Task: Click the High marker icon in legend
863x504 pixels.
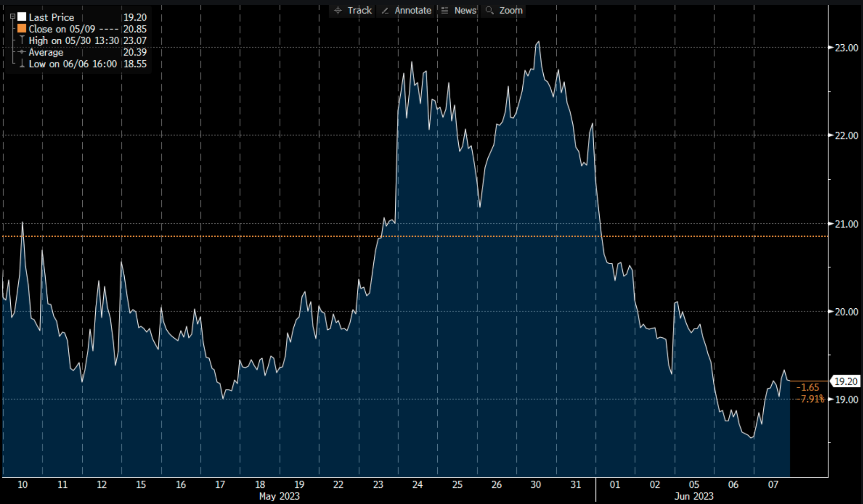Action: tap(21, 40)
